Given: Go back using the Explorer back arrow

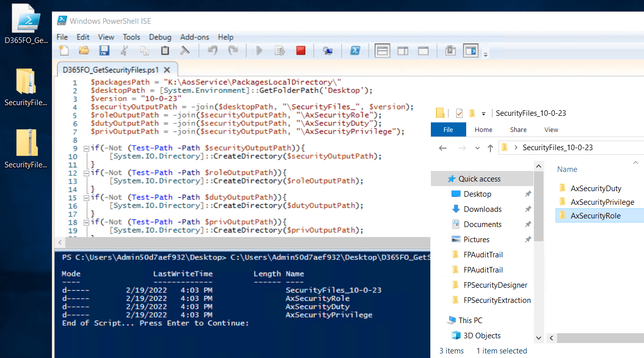Looking at the screenshot, I should (443, 148).
